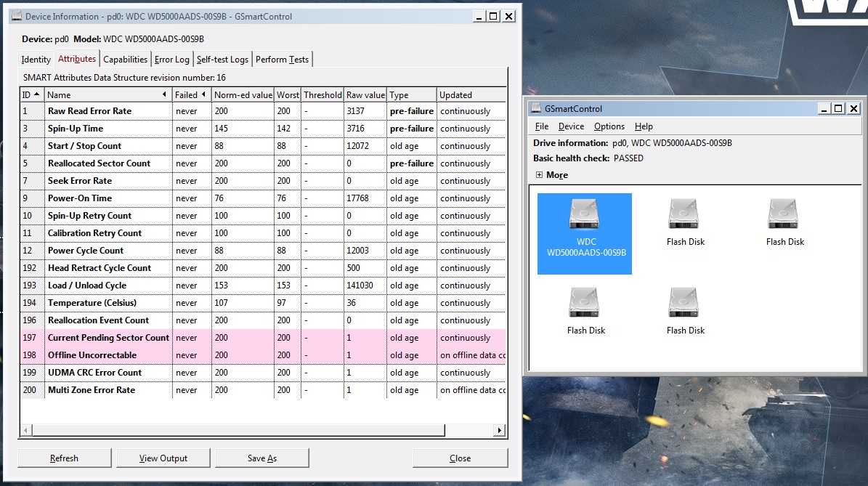Select the Load / Unload Cycle row
868x486 pixels.
263,285
